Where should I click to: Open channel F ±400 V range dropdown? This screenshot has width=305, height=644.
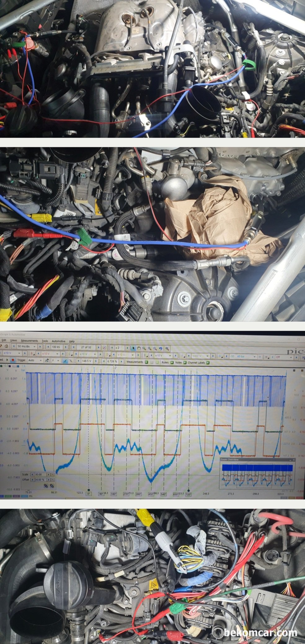coord(201,356)
